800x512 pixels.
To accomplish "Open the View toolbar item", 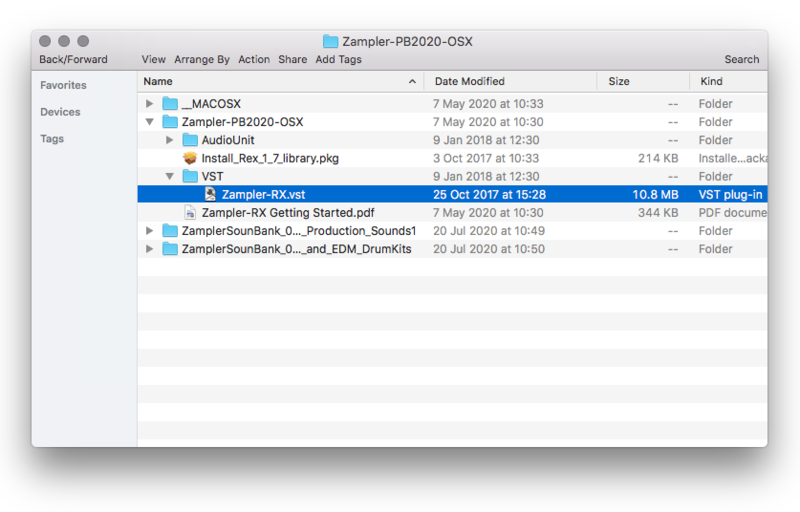I will (154, 59).
